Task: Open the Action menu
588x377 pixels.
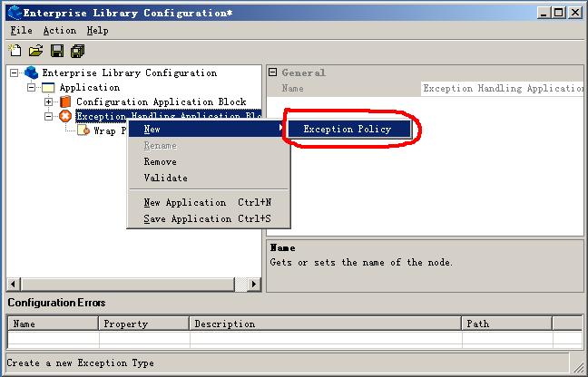Action: pos(59,30)
